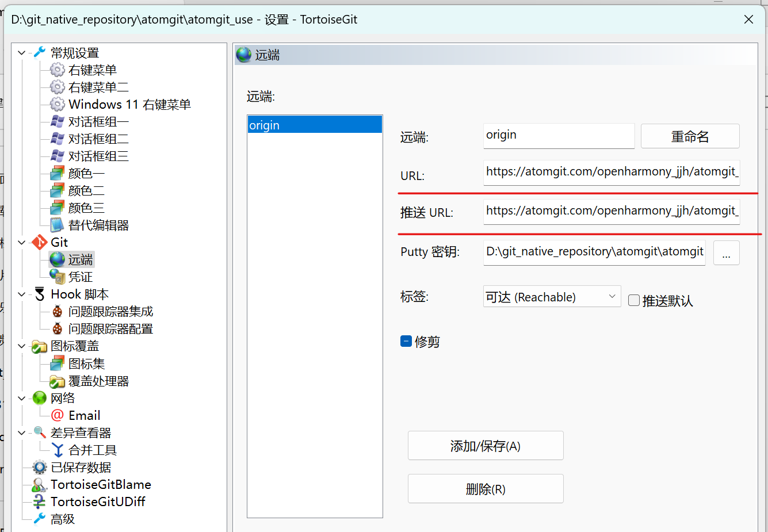Click the wrench icon beside 高级
Image resolution: width=768 pixels, height=532 pixels.
pos(40,519)
